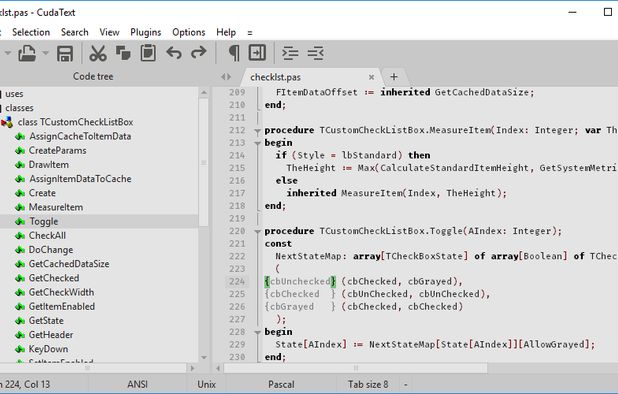This screenshot has height=394, width=618.
Task: Click the icon beside AssignItemDataToCache
Action: coord(20,179)
